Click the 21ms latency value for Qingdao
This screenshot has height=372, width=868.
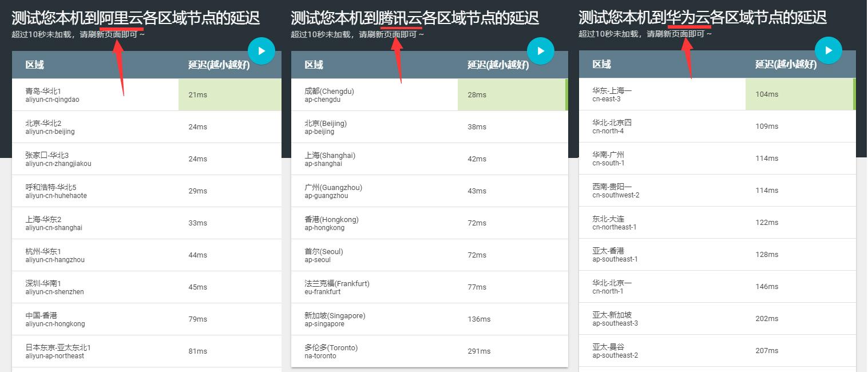(197, 95)
